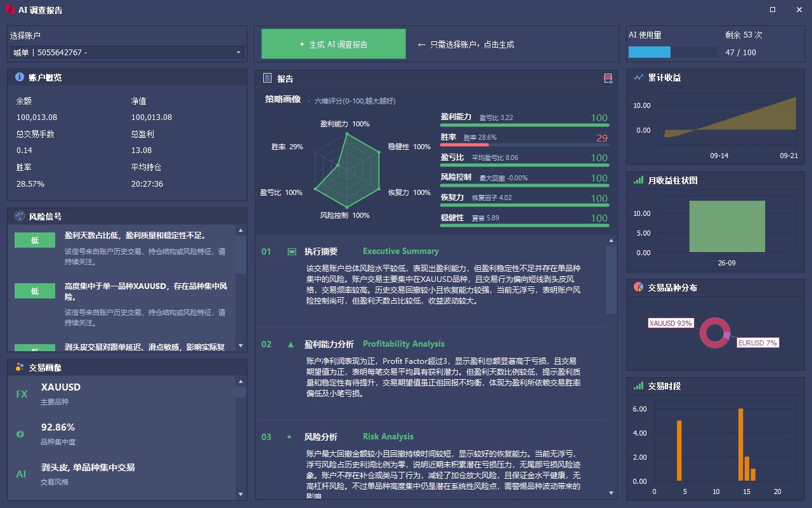Click the monthly return bar for 26-09
The image size is (812, 508).
click(x=727, y=226)
